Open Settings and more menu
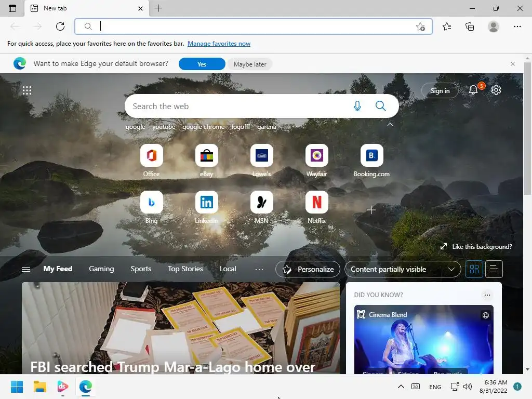 517,26
